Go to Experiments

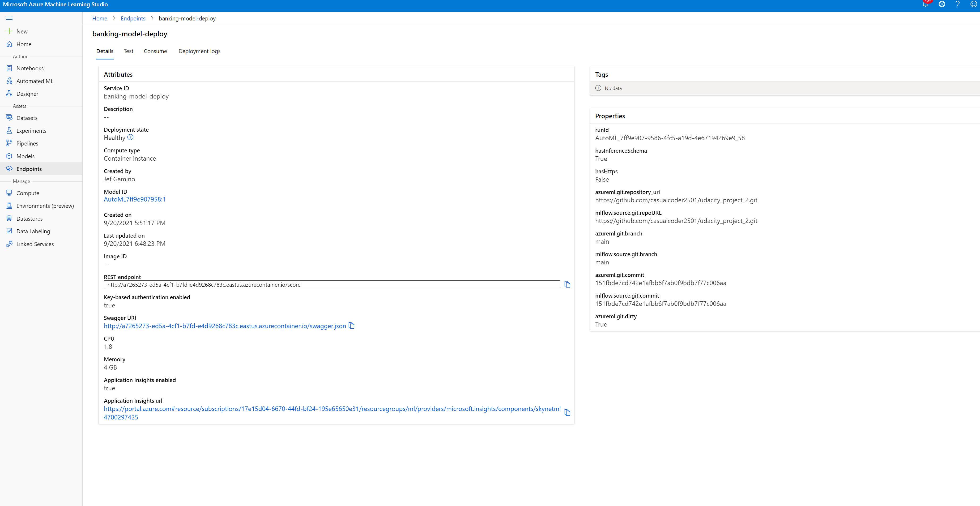pos(31,130)
